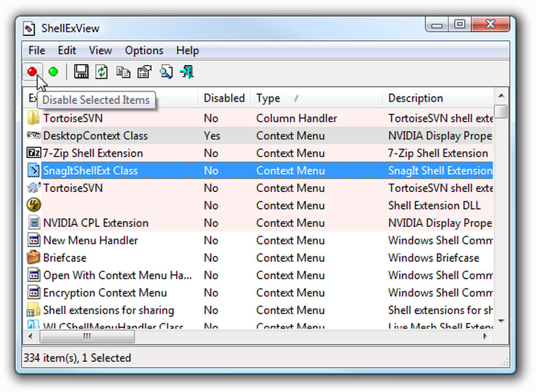Click the UltraEdit UE round icon
536x392 pixels.
click(33, 205)
